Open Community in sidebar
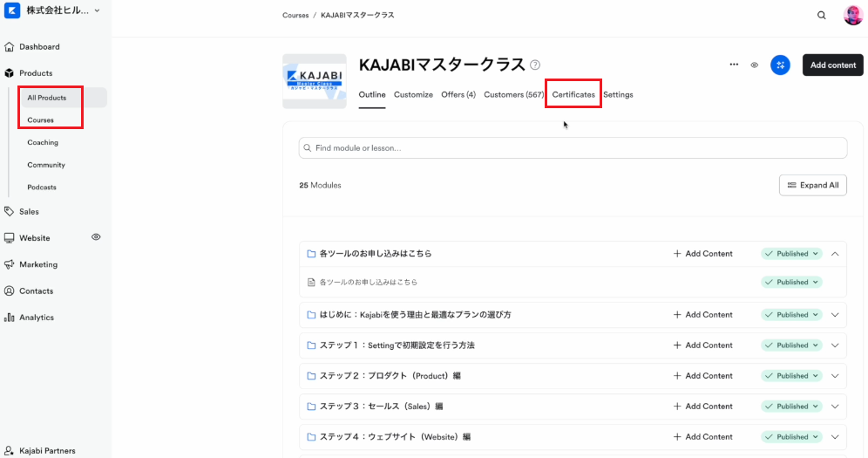This screenshot has width=868, height=458. point(46,165)
